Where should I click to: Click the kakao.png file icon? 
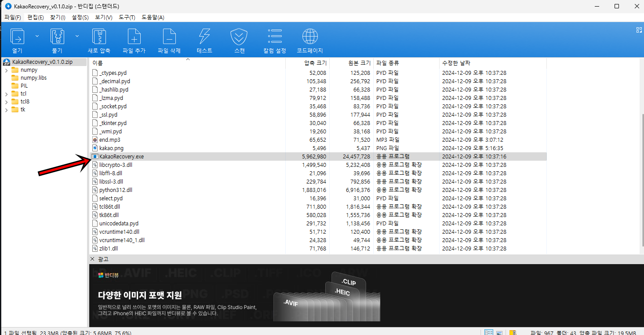tap(95, 148)
